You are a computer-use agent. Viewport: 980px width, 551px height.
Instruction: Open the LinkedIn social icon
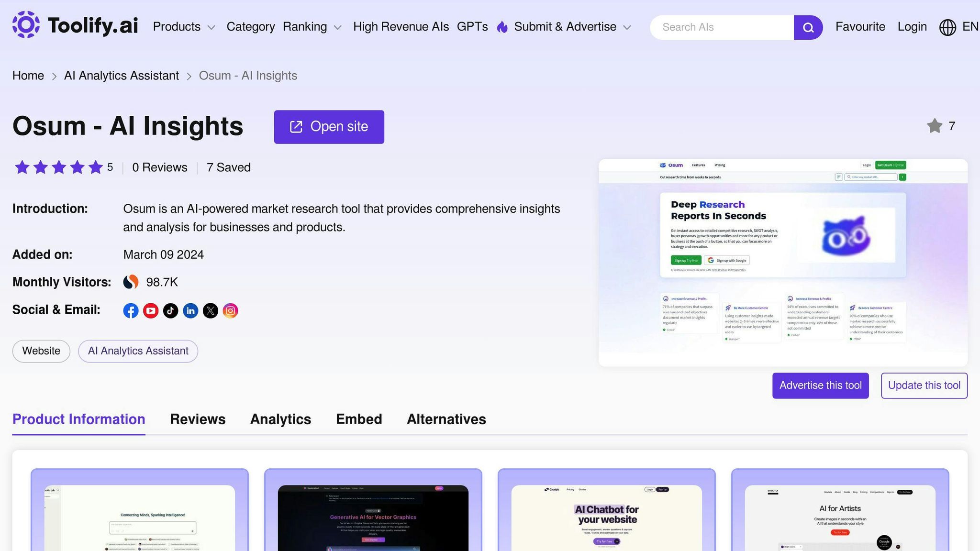pyautogui.click(x=190, y=311)
